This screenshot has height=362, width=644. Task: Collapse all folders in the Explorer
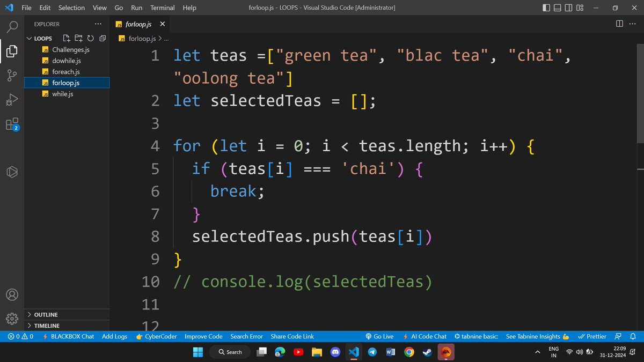pyautogui.click(x=102, y=38)
